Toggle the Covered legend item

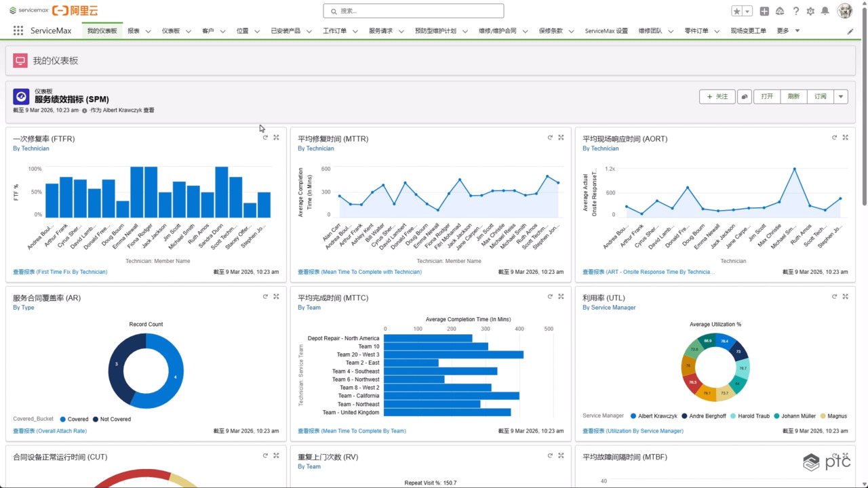tap(74, 420)
